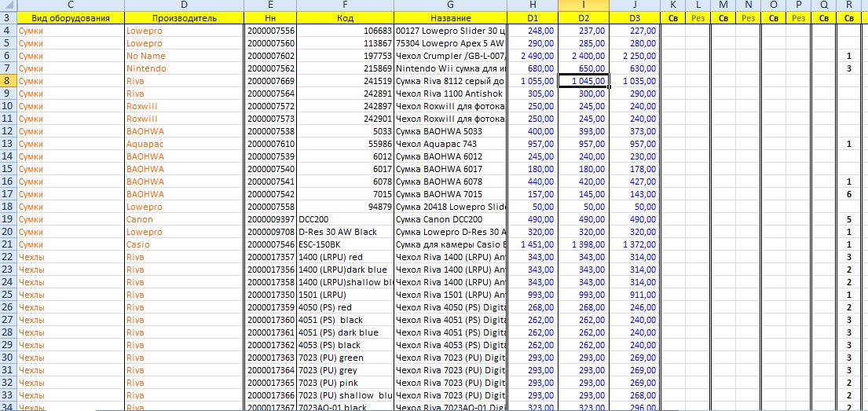868x411 pixels.
Task: Select row header 3
Action: pos(9,18)
